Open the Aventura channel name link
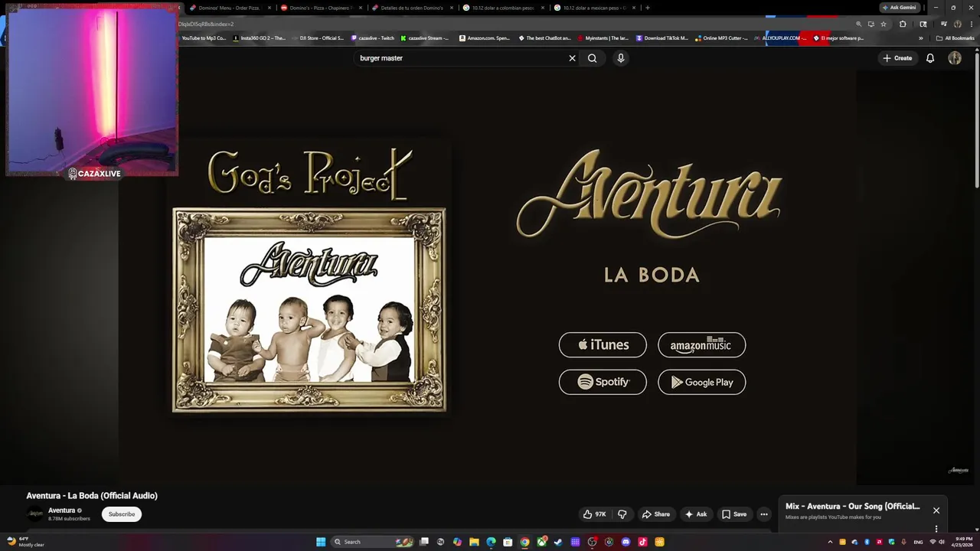Screen dimensions: 980x551 click(61, 510)
